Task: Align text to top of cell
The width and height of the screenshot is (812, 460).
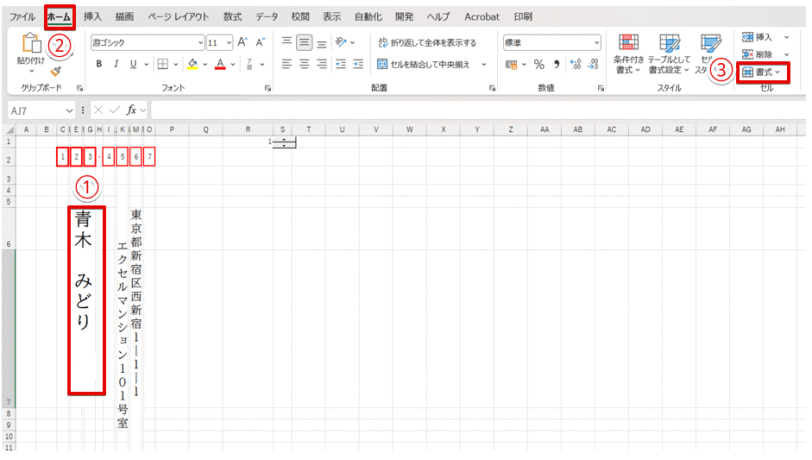Action: click(286, 42)
